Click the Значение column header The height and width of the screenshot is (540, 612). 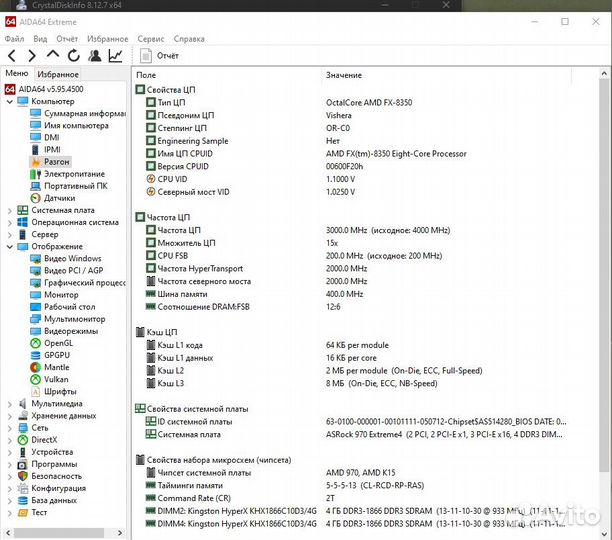pos(447,75)
